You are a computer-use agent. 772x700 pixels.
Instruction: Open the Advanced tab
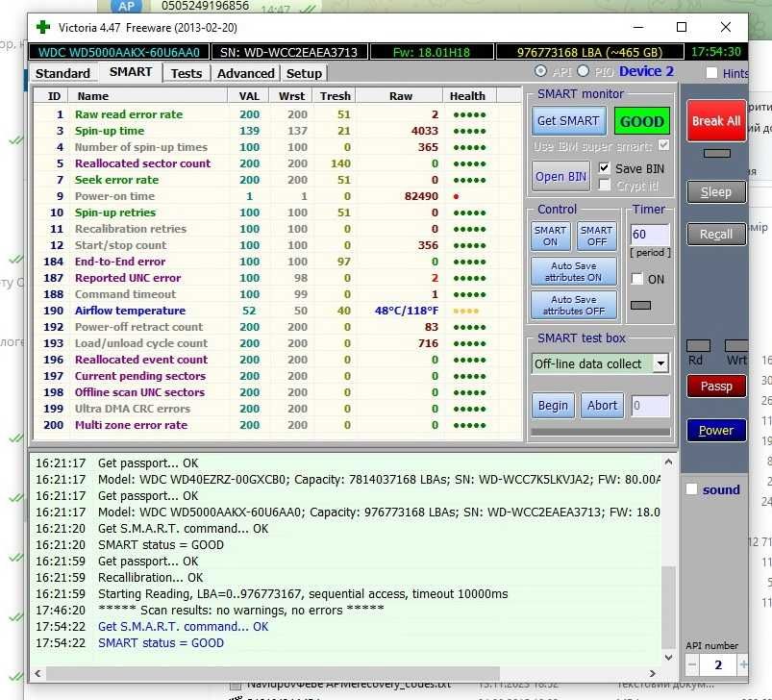pos(246,73)
